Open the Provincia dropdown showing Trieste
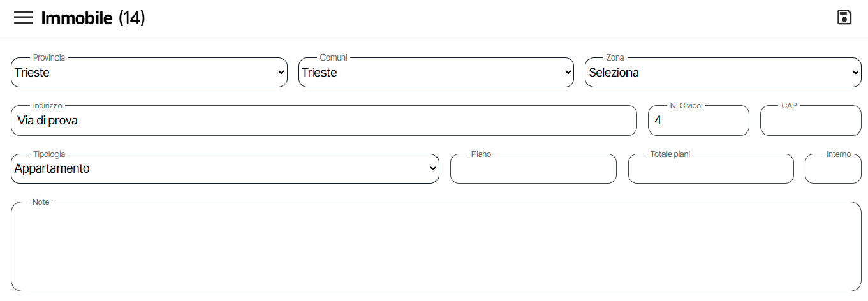Viewport: 868px width, 301px height. (149, 73)
